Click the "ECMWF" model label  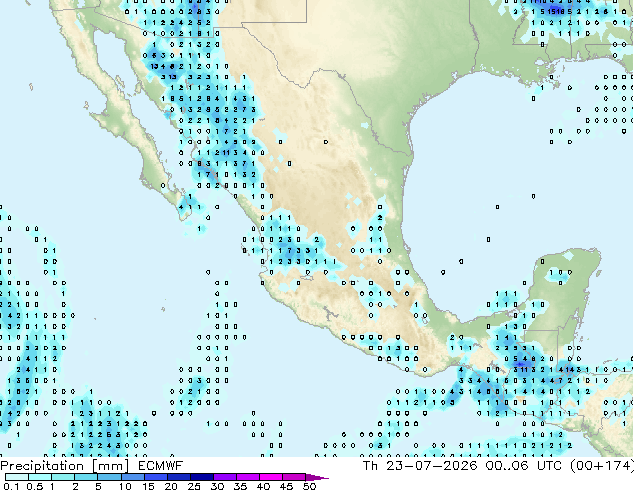click(x=161, y=466)
